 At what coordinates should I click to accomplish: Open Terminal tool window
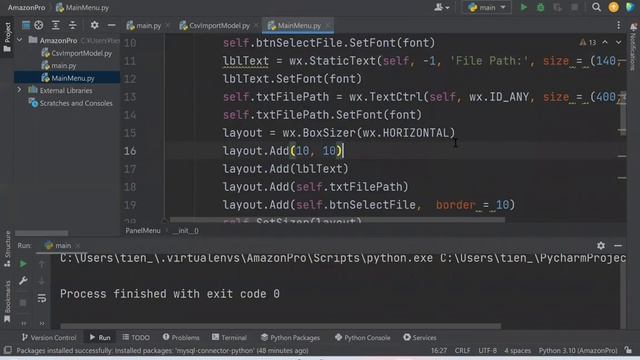[229, 338]
